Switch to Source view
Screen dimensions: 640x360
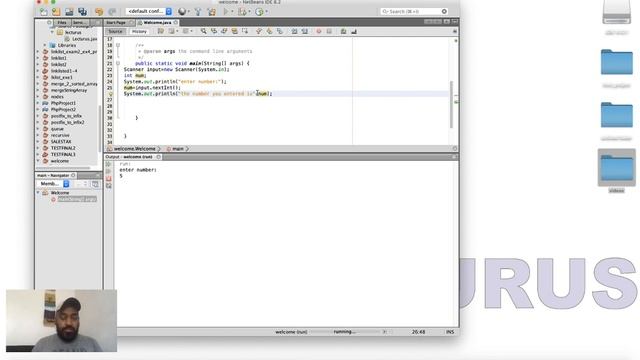tap(115, 31)
